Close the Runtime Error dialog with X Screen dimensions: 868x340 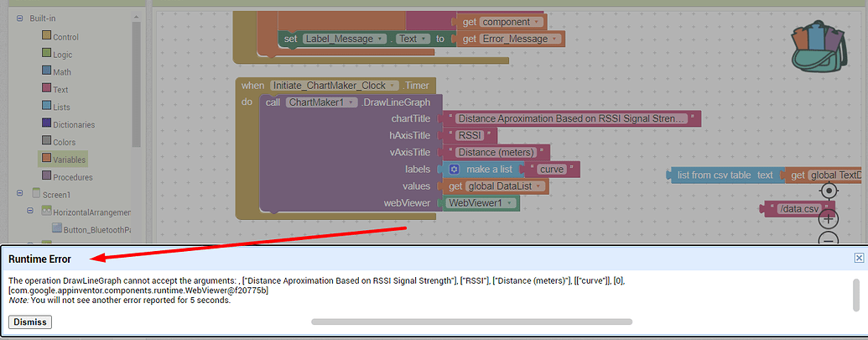(x=859, y=259)
